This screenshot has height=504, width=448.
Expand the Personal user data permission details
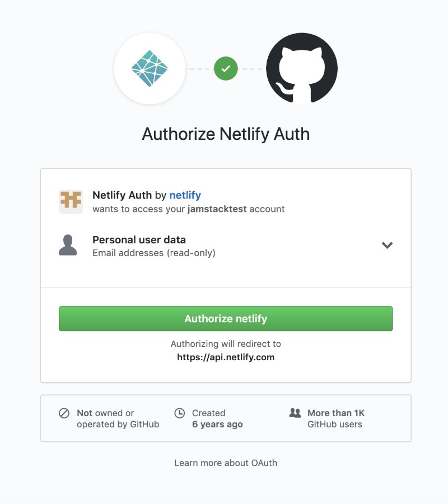pos(387,245)
